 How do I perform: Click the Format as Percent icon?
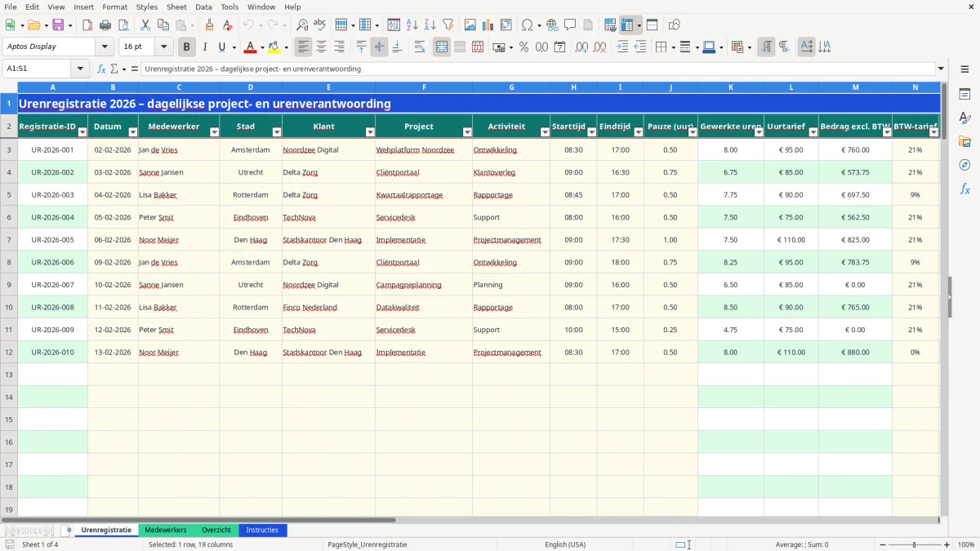[523, 47]
